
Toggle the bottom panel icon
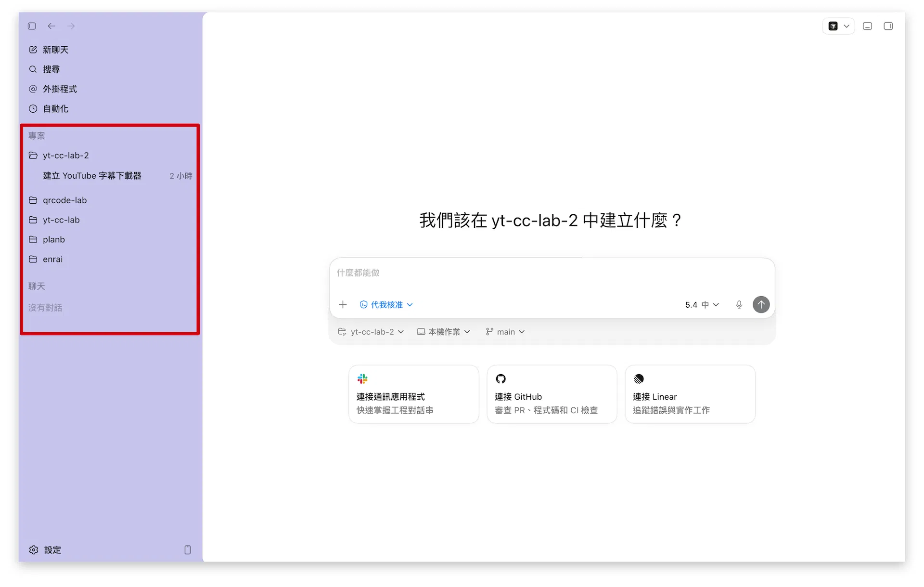tap(867, 26)
